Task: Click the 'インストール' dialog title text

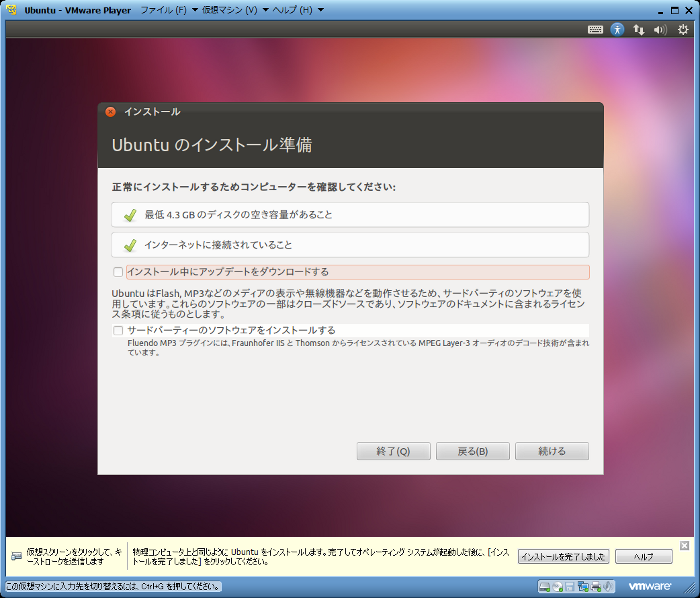Action: tap(152, 112)
